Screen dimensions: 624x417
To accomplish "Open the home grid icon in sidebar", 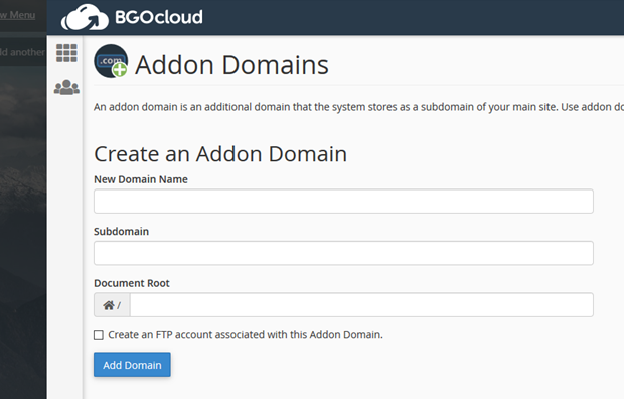I will point(66,53).
